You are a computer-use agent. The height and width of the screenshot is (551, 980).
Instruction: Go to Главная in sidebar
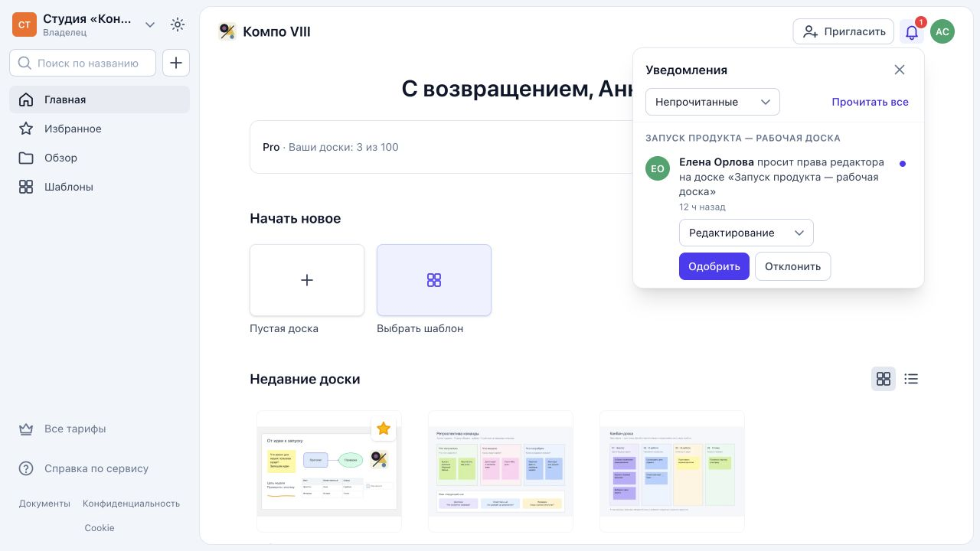pyautogui.click(x=100, y=99)
